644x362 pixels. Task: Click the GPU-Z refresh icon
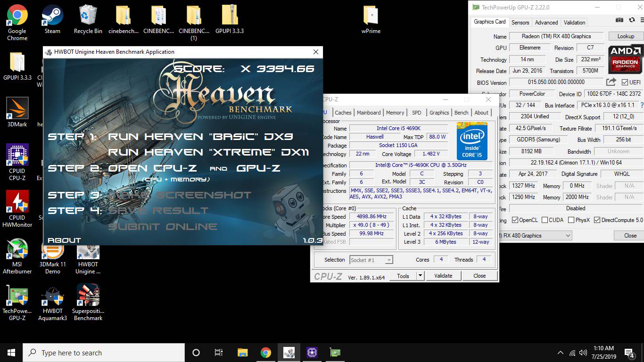tap(632, 20)
